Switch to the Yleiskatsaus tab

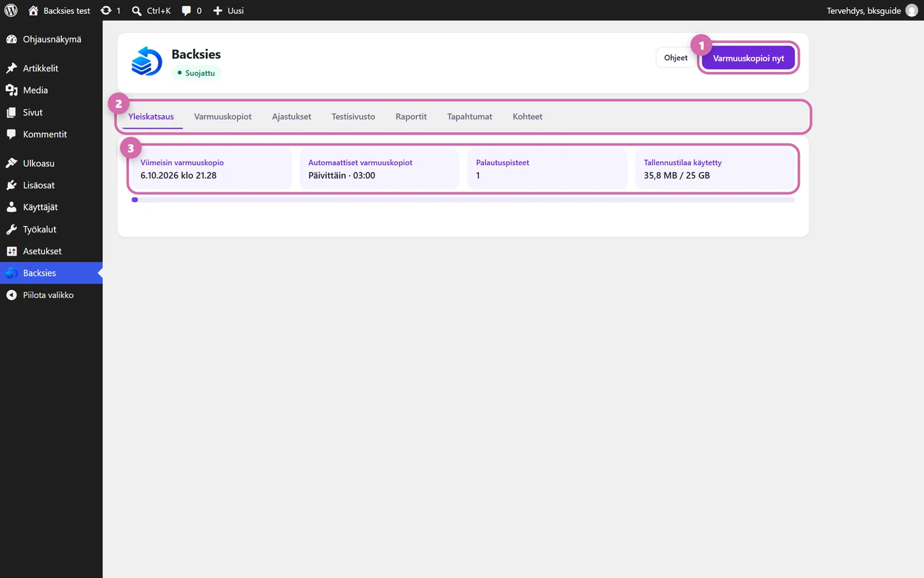point(151,117)
